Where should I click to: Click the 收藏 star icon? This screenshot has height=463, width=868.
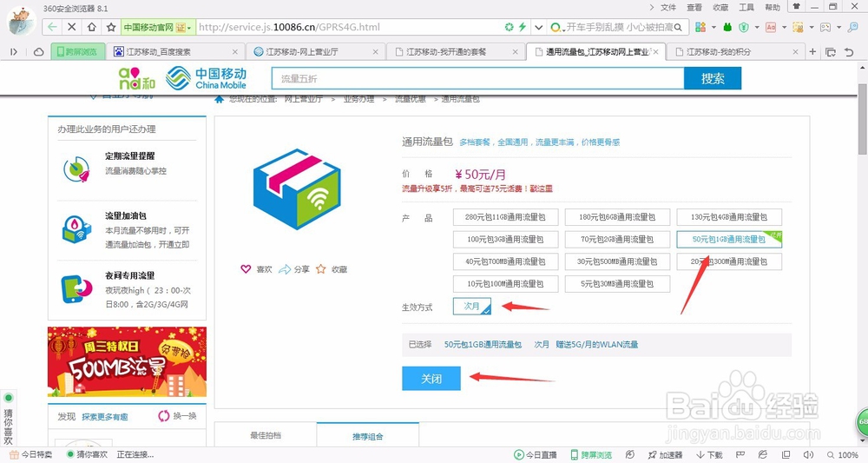coord(320,269)
